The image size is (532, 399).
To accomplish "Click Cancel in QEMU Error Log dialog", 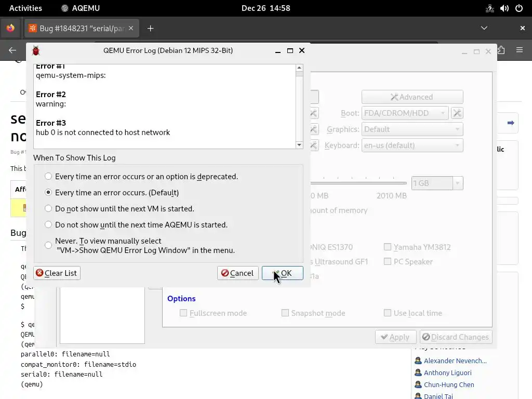I will (237, 273).
